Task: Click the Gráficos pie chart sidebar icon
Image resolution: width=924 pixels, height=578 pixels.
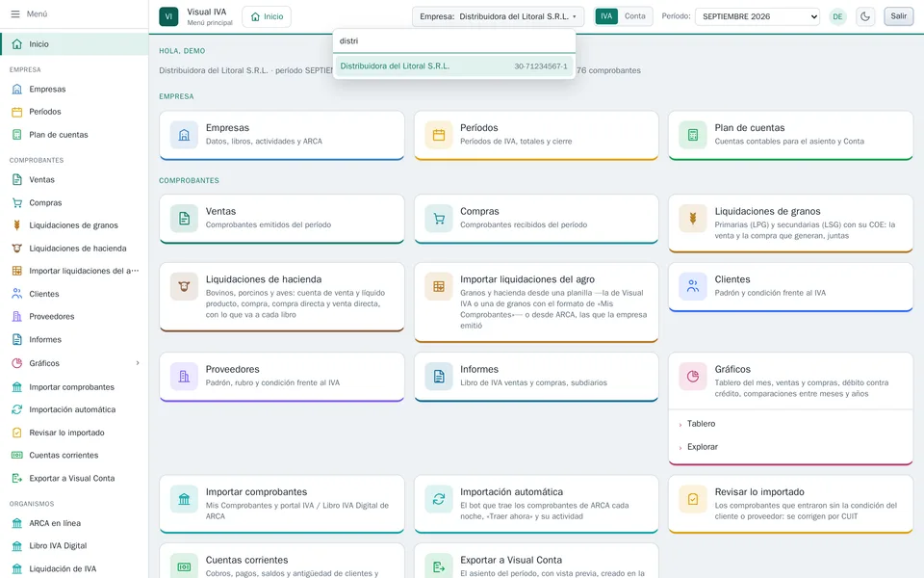Action: pos(17,363)
